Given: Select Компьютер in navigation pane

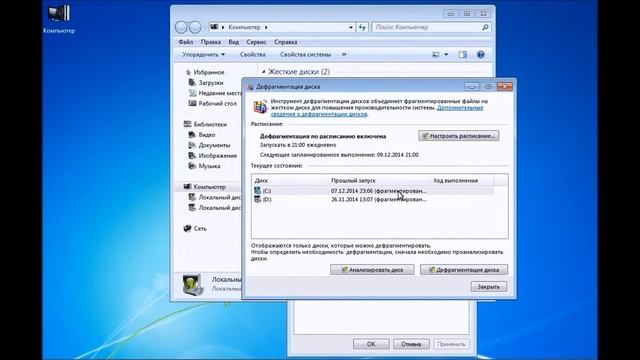Looking at the screenshot, I should coord(209,187).
